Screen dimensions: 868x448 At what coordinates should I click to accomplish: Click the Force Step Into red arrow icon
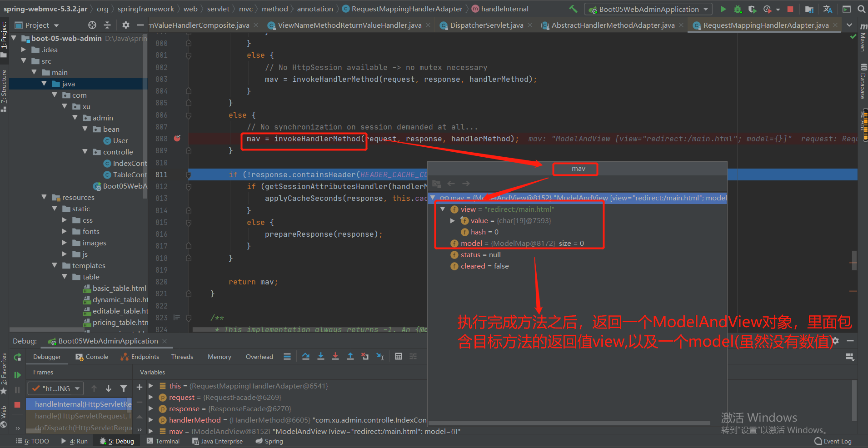(x=335, y=357)
